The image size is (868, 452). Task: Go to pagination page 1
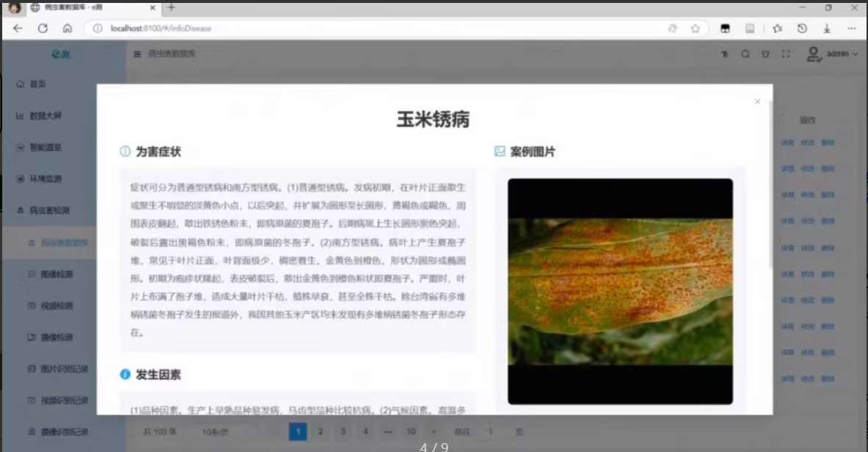coord(298,431)
